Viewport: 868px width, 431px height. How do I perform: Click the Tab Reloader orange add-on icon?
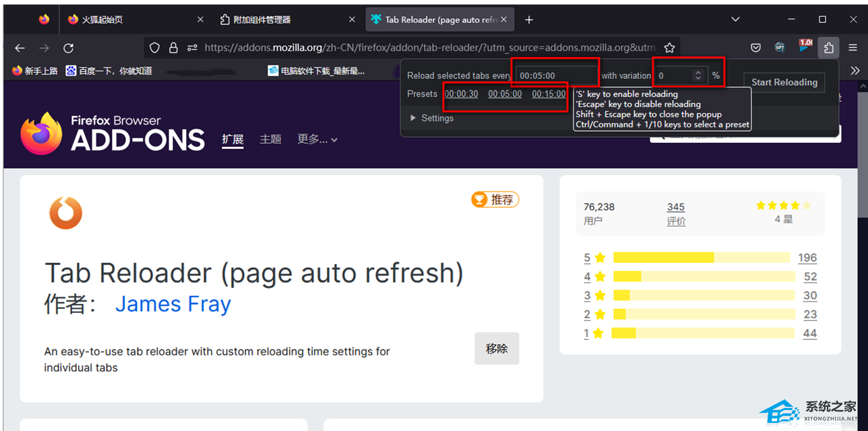click(x=65, y=212)
